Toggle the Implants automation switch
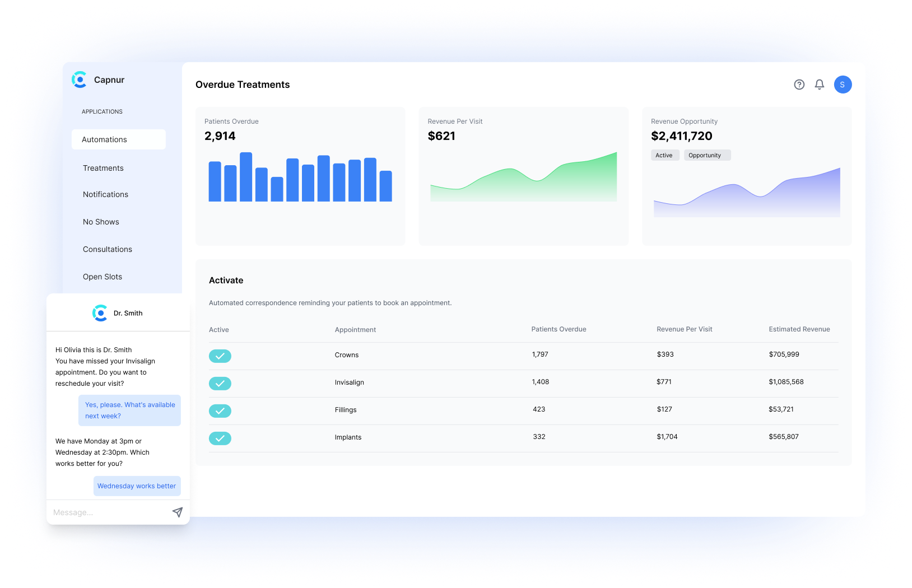 220,438
